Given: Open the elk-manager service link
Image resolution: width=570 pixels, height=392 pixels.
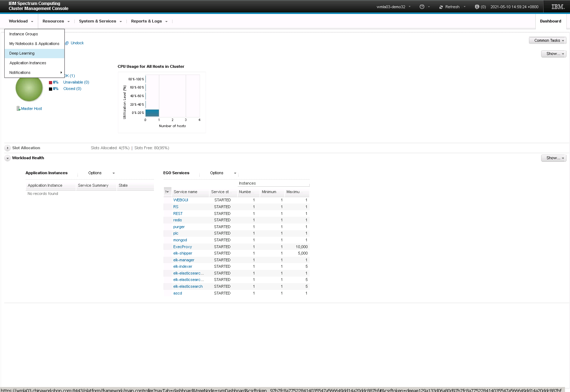Looking at the screenshot, I should (x=184, y=260).
